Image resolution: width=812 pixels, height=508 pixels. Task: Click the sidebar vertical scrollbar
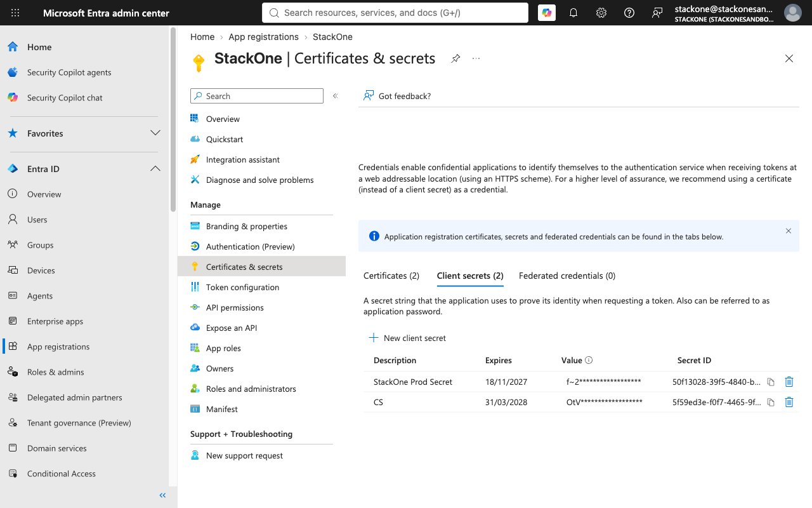pyautogui.click(x=173, y=120)
